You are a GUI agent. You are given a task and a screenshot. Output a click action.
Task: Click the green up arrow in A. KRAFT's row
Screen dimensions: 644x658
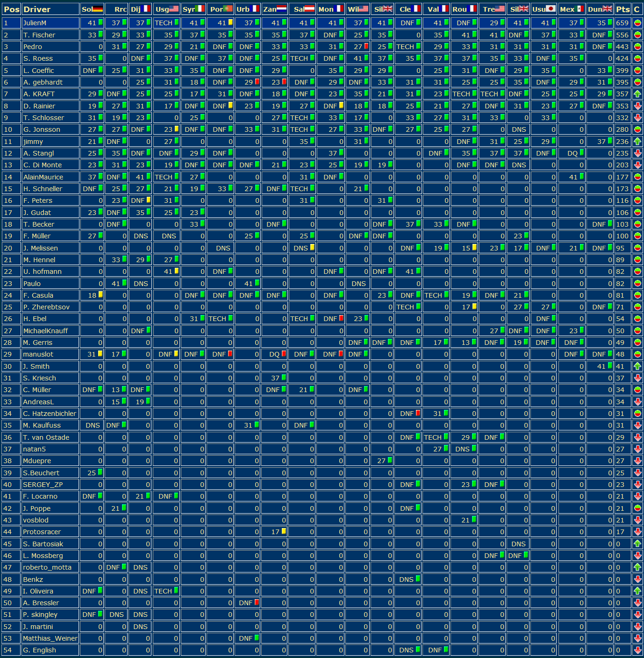pos(637,94)
